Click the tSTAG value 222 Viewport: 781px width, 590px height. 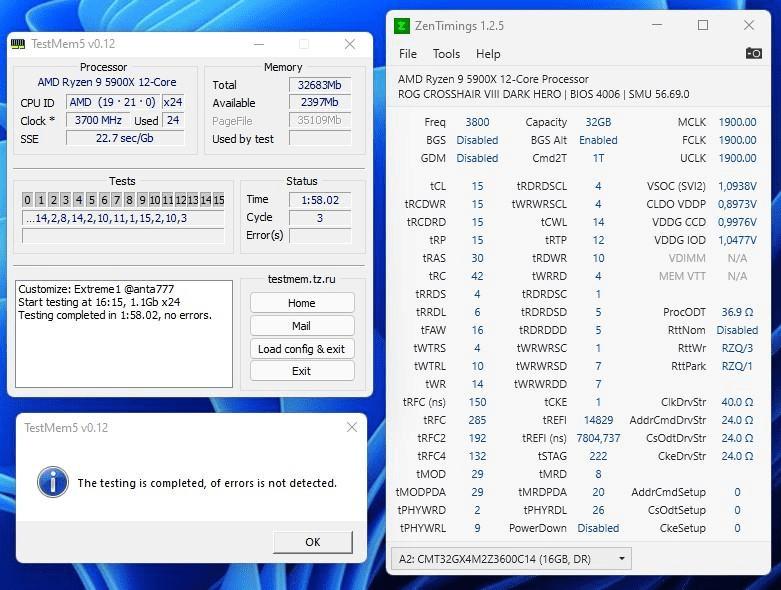coord(598,456)
